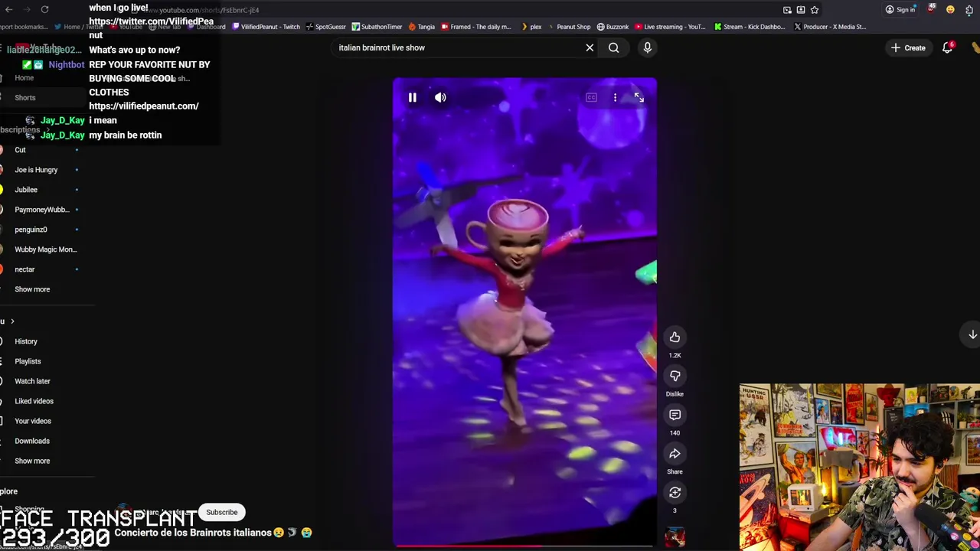Open the You section chevron
This screenshot has height=551, width=980.
[x=11, y=321]
